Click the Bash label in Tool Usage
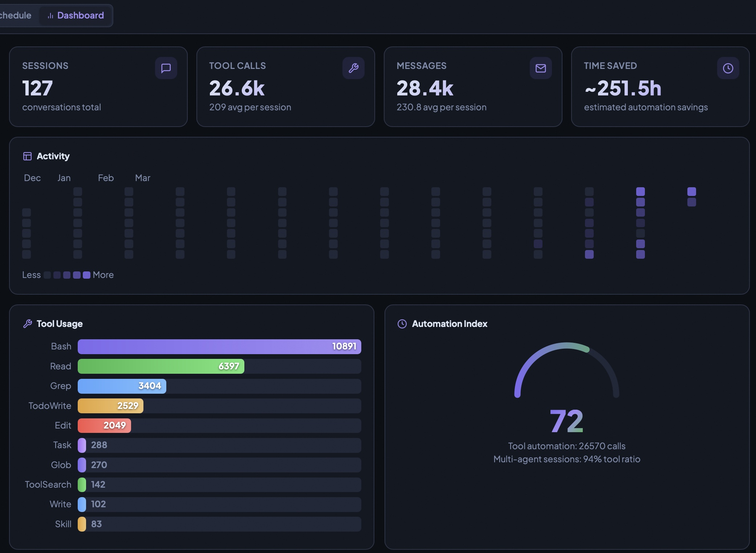Viewport: 756px width, 553px height. [x=61, y=346]
